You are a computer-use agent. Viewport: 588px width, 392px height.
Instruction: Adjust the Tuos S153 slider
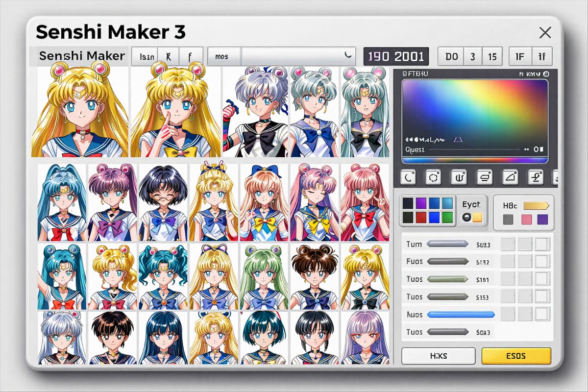click(x=447, y=296)
